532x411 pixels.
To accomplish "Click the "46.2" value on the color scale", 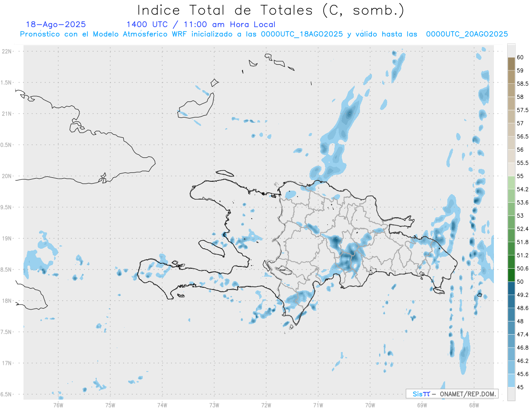I will pyautogui.click(x=523, y=361).
